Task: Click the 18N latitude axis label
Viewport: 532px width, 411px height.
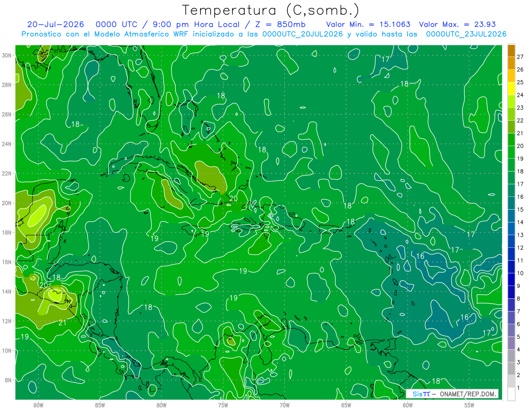Action: [x=7, y=233]
